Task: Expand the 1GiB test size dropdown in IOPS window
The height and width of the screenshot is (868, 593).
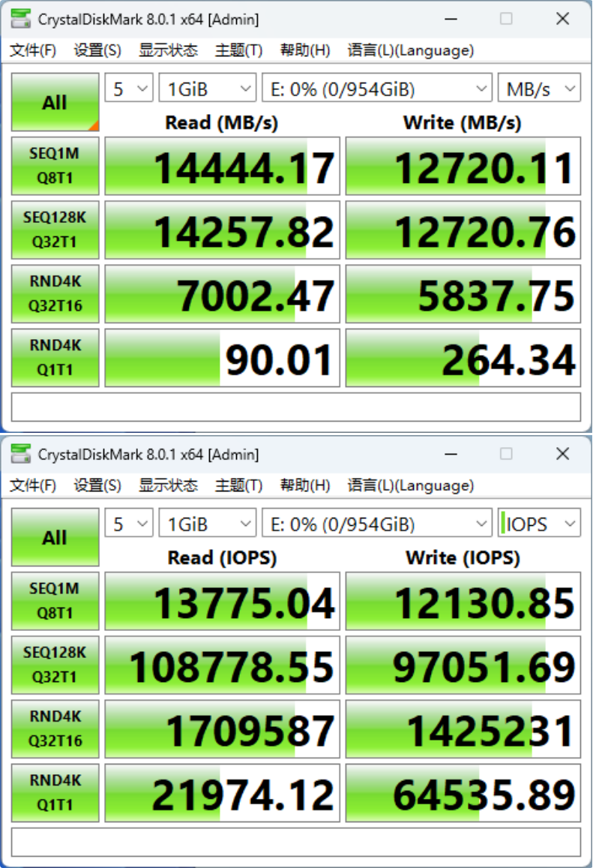Action: tap(207, 524)
